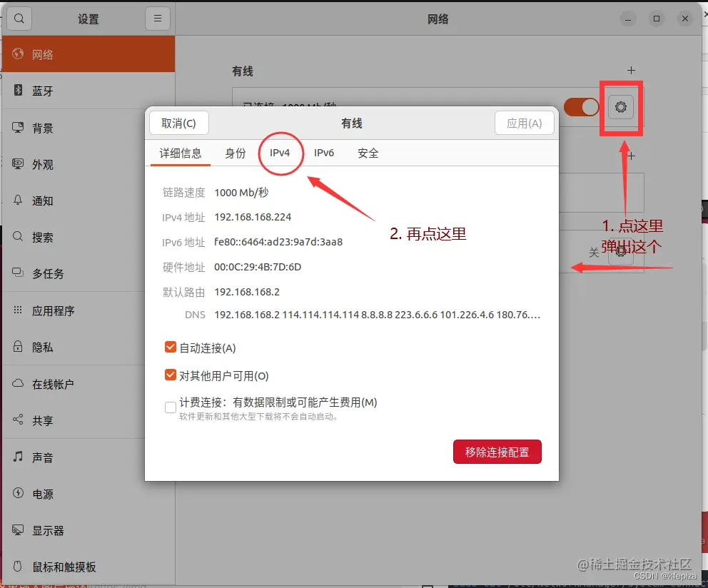
Task: Open the hamburger menu in Settings titlebar
Action: coord(157,18)
